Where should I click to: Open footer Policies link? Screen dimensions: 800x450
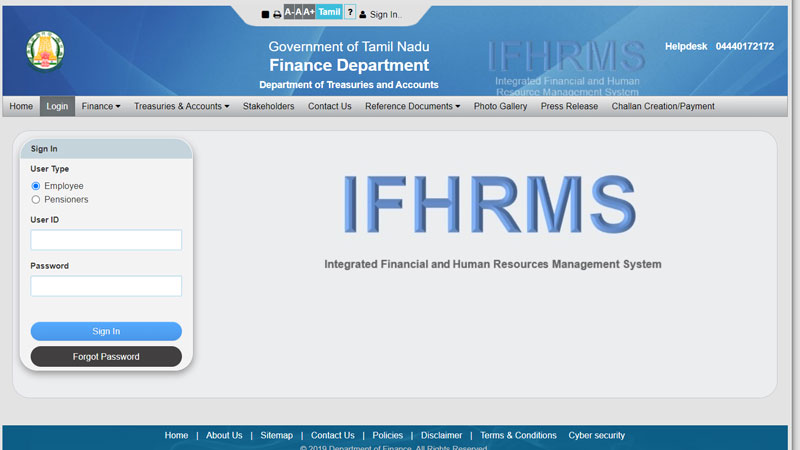tap(387, 435)
